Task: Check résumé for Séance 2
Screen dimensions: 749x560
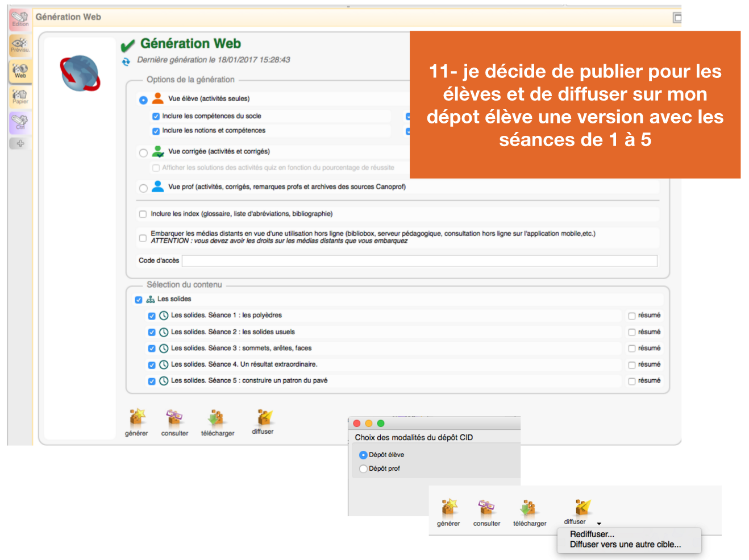Action: point(631,333)
